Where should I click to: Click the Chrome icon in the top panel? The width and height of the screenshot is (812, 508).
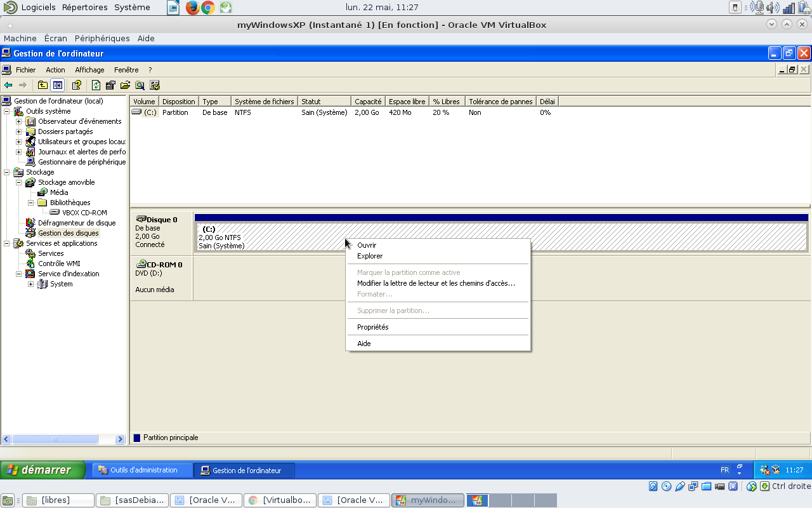tap(208, 8)
